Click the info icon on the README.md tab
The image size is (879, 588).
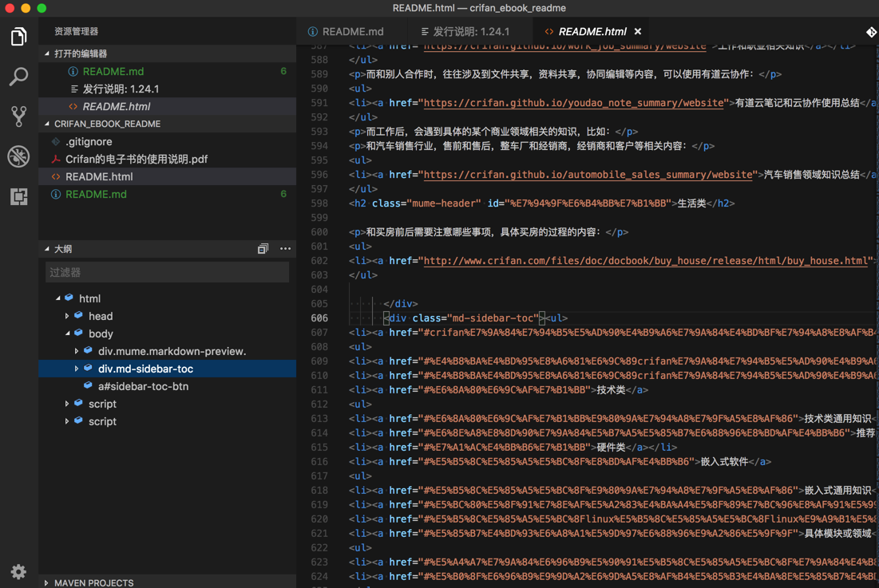pyautogui.click(x=313, y=31)
